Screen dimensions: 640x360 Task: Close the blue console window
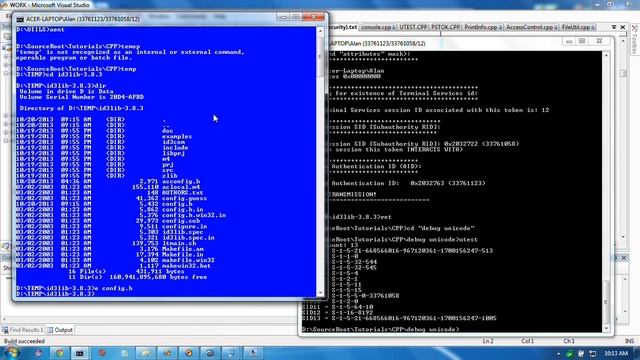tap(313, 17)
